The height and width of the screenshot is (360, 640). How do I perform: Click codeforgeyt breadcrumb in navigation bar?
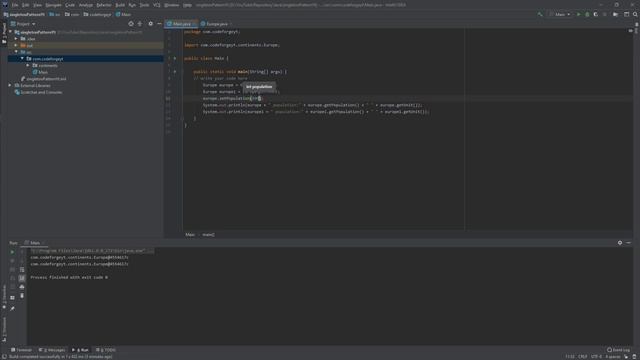click(x=97, y=14)
